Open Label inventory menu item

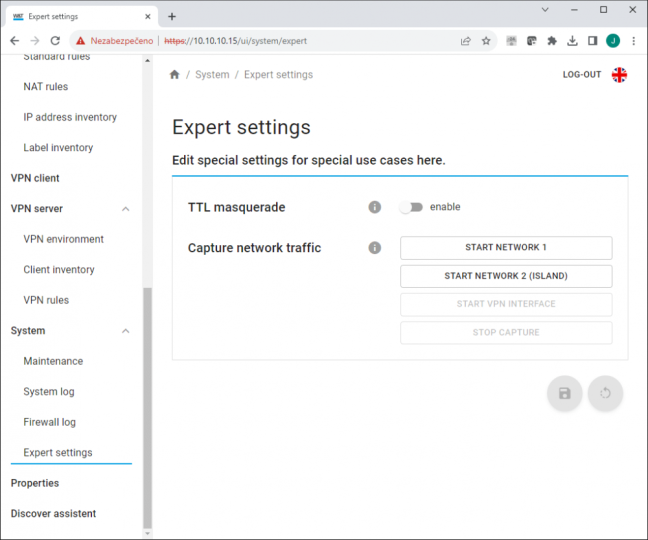tap(58, 148)
